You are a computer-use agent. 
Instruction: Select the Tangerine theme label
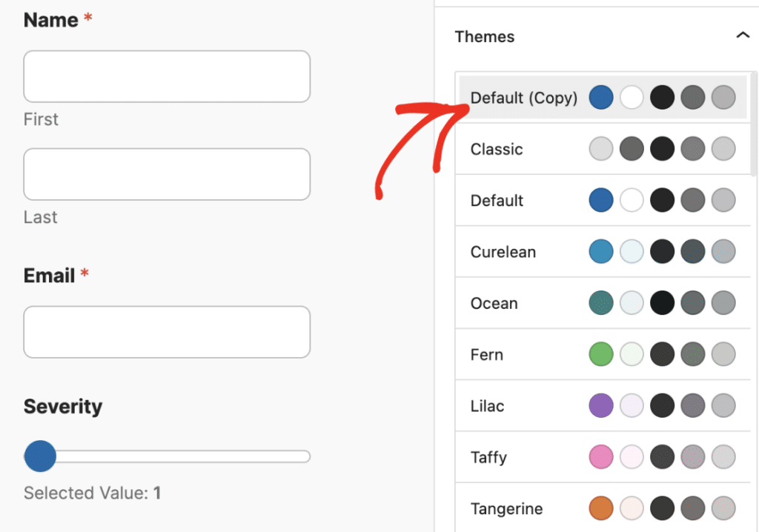tap(506, 509)
